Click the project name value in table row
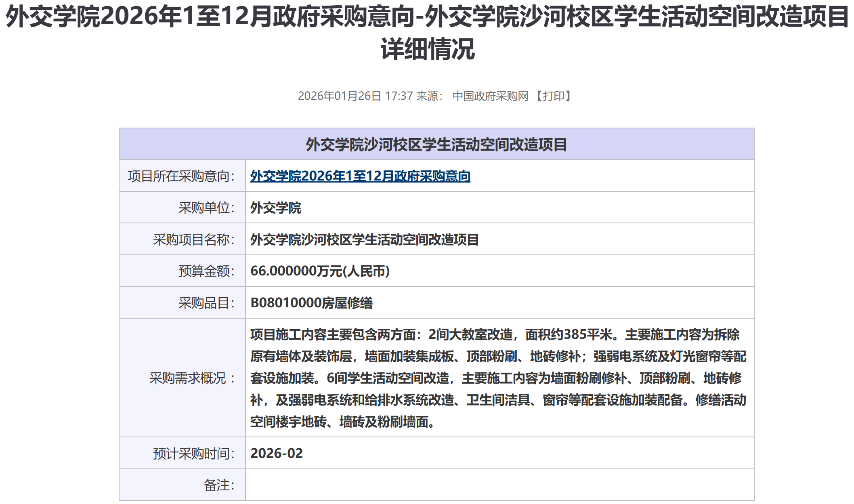 point(364,239)
